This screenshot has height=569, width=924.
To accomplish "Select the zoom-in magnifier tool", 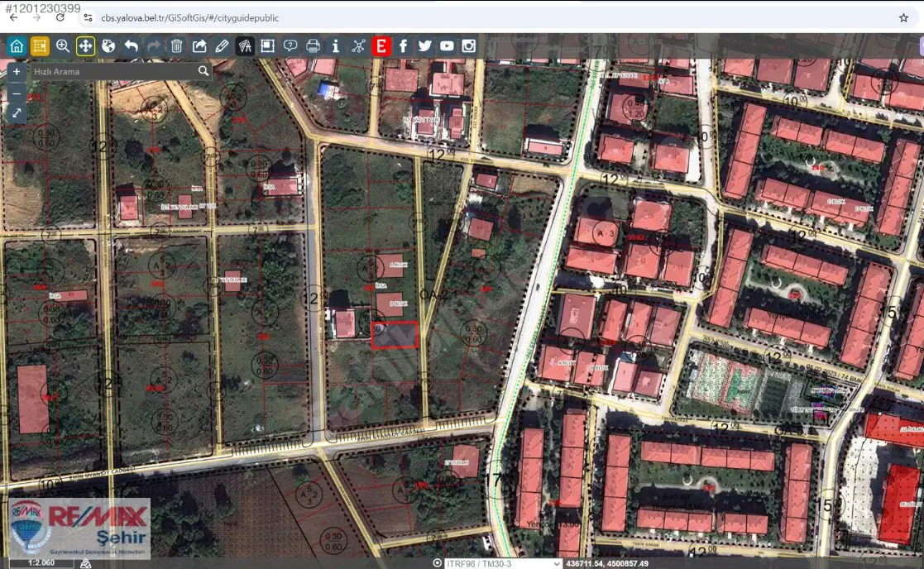I will [63, 46].
